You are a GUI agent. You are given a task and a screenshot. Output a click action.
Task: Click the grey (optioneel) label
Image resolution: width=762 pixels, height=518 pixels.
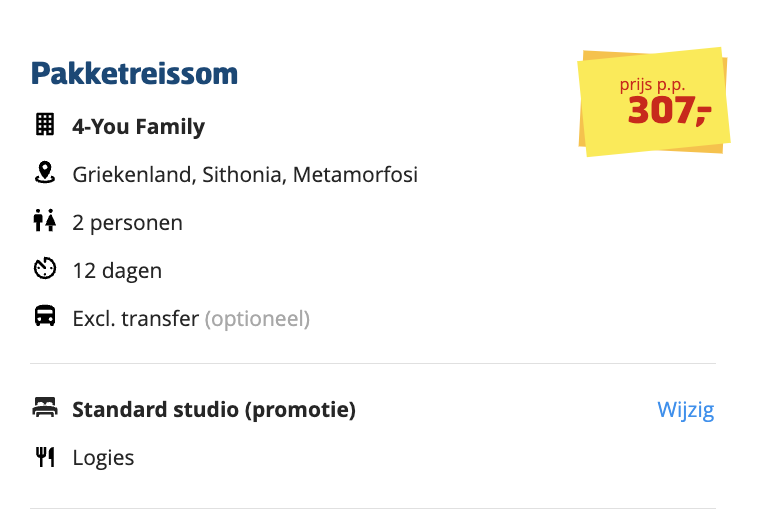(x=257, y=319)
